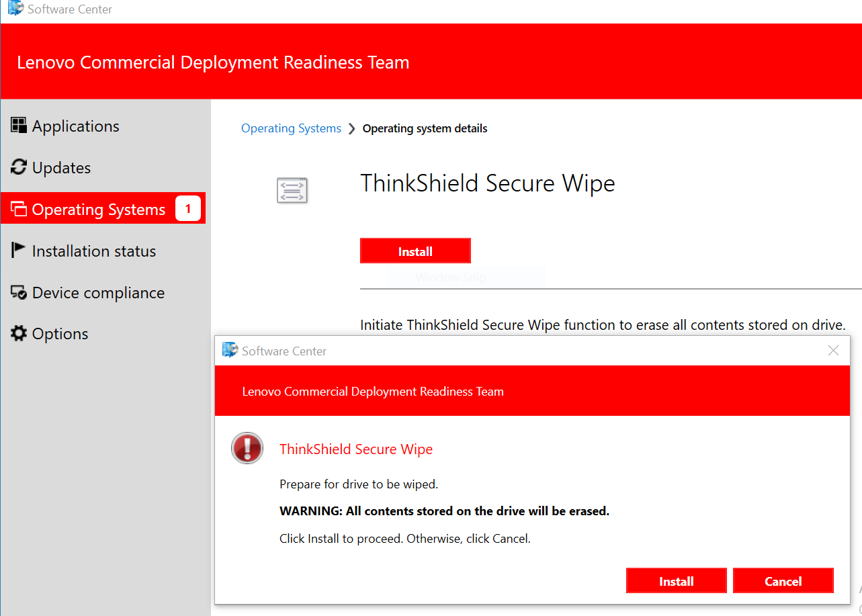Select Operating Systems in sidebar

coord(103,208)
